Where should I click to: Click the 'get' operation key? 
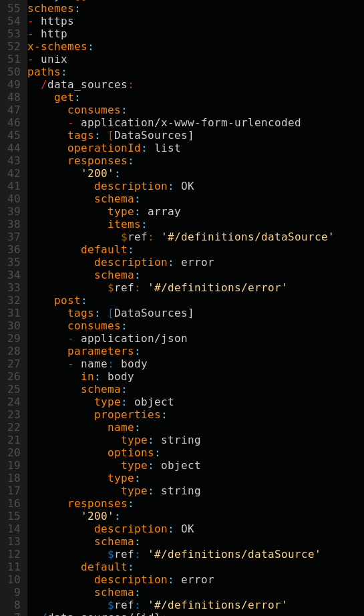pos(63,98)
